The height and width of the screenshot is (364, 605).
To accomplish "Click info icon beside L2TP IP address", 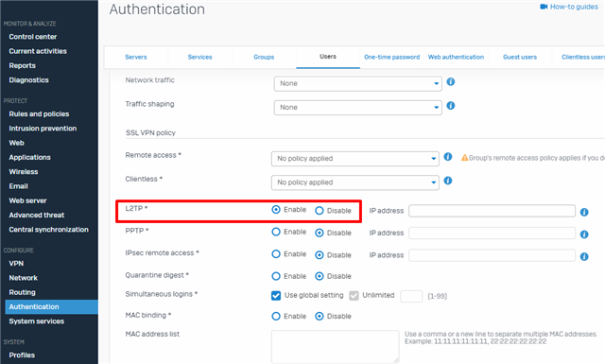I will coord(584,213).
